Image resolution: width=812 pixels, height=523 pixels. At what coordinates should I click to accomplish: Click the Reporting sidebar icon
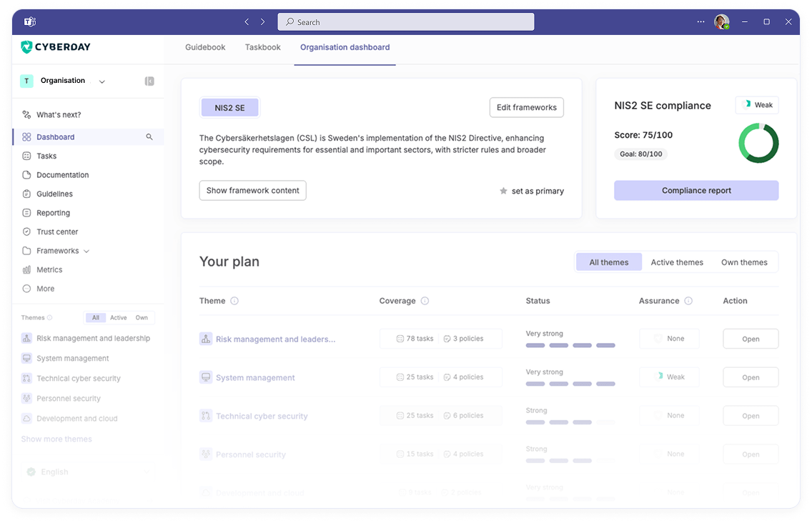pyautogui.click(x=26, y=213)
